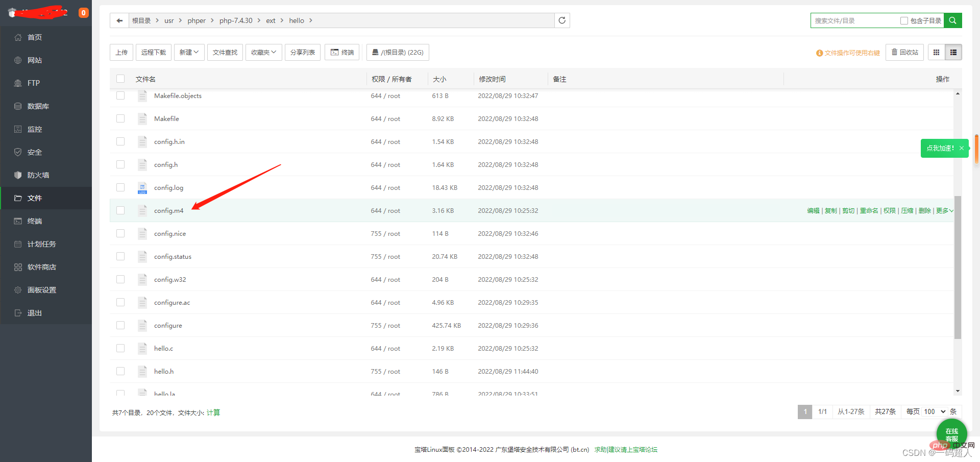This screenshot has width=980, height=462.
Task: Sort by 修改时间 modified time header
Action: coord(492,79)
